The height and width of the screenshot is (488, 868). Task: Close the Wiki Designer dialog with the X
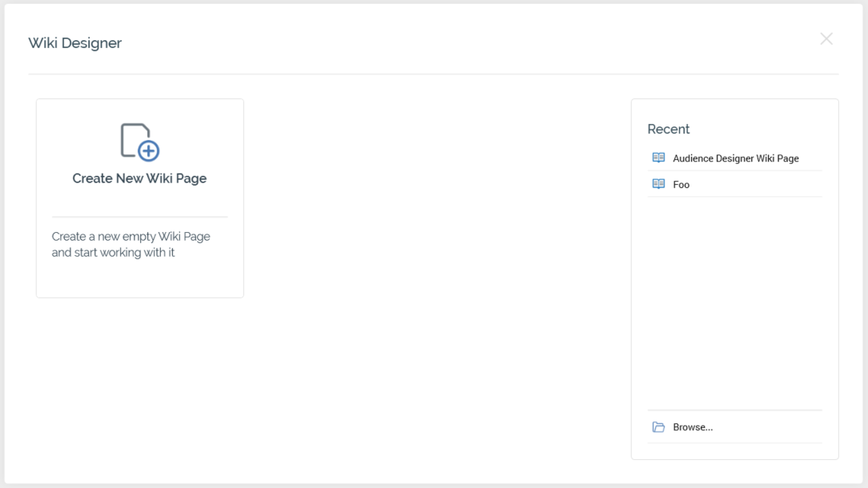[826, 39]
